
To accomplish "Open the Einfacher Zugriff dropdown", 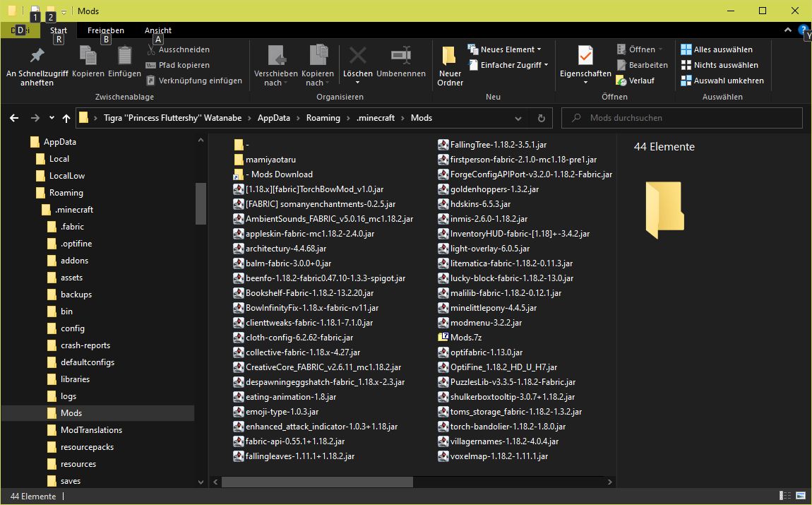I will [508, 65].
